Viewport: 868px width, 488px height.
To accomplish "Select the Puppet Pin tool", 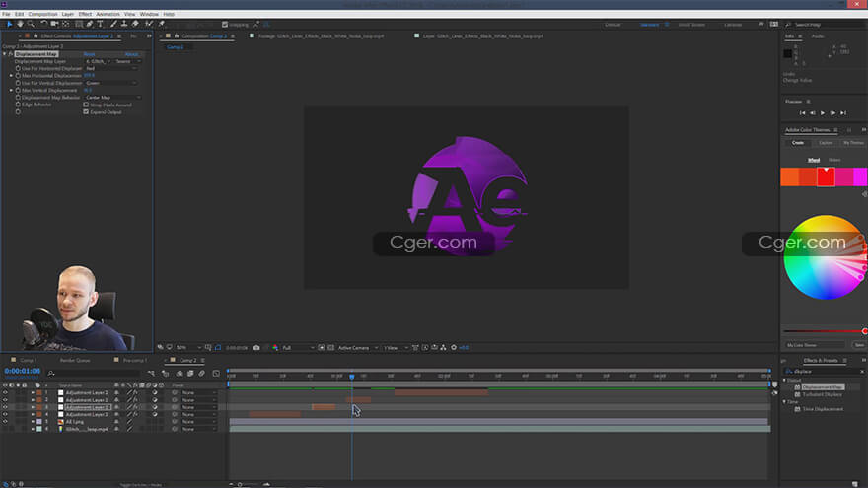I will click(161, 24).
